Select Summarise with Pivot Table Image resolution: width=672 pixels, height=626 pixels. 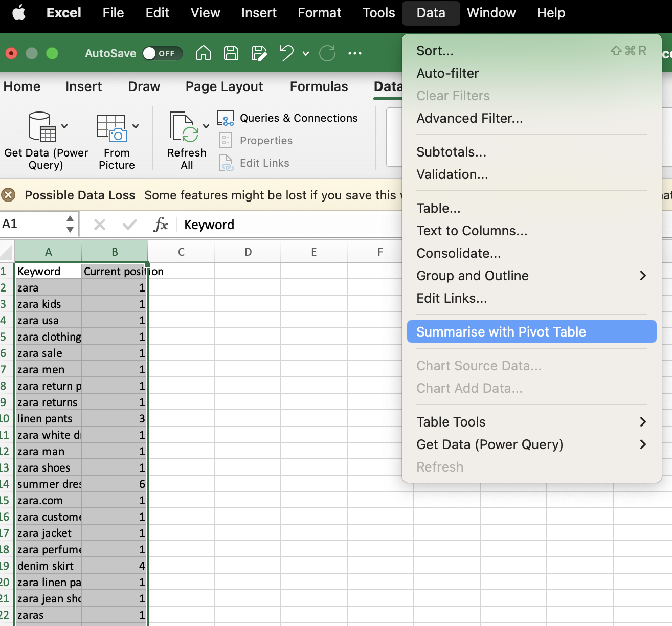point(532,331)
